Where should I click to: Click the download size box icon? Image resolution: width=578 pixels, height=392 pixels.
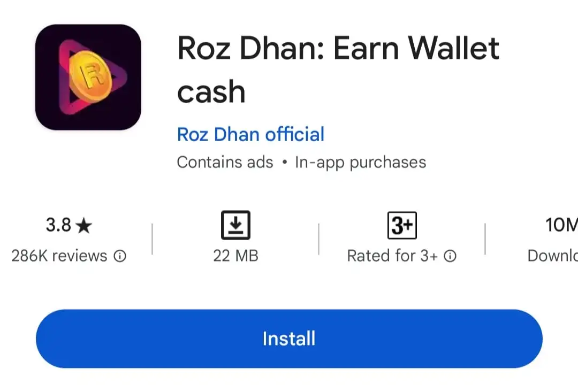point(235,225)
